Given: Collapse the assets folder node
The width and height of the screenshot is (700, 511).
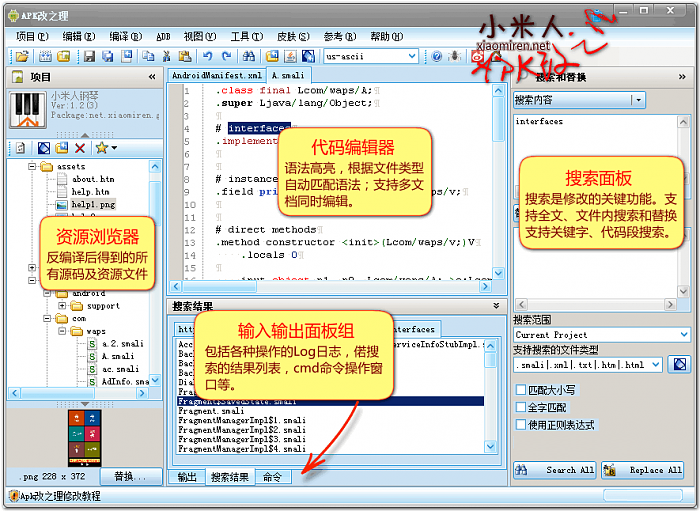Looking at the screenshot, I should click(32, 166).
